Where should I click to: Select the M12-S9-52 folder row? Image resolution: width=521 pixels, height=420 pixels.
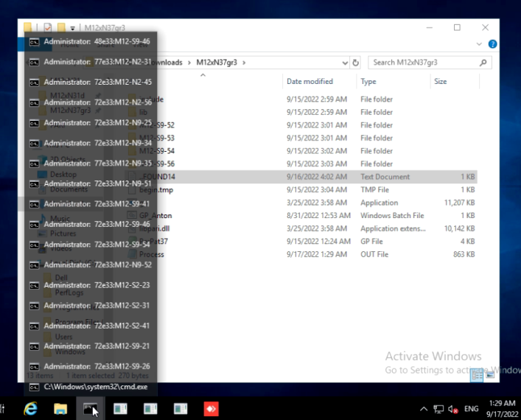pyautogui.click(x=302, y=125)
